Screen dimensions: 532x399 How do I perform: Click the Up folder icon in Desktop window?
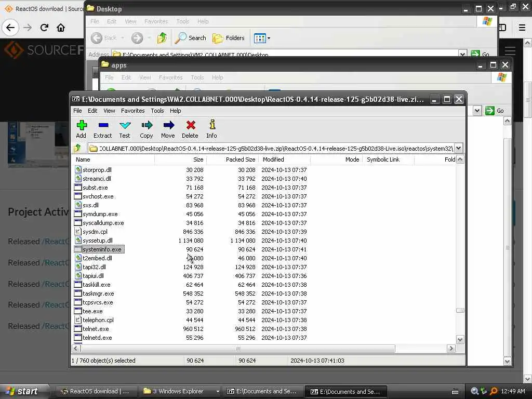point(162,38)
